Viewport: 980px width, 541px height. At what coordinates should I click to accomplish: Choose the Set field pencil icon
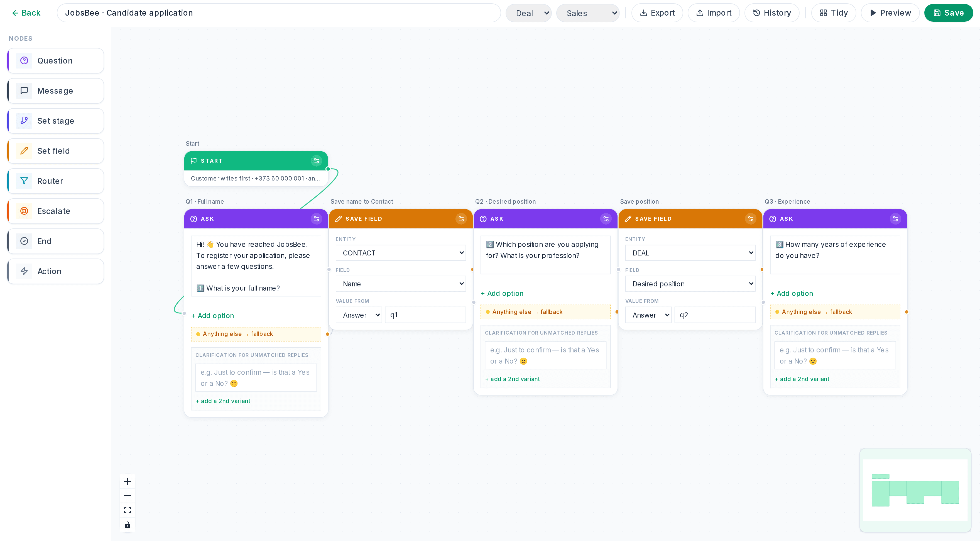point(24,151)
